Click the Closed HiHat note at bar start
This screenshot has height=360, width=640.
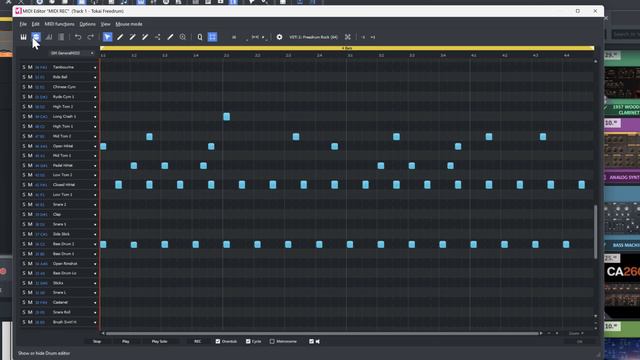pyautogui.click(x=118, y=185)
